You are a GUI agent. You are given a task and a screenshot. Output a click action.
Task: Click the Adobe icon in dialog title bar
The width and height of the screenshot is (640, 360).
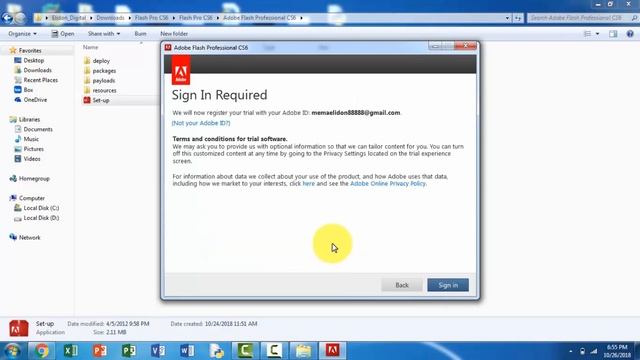(x=168, y=47)
